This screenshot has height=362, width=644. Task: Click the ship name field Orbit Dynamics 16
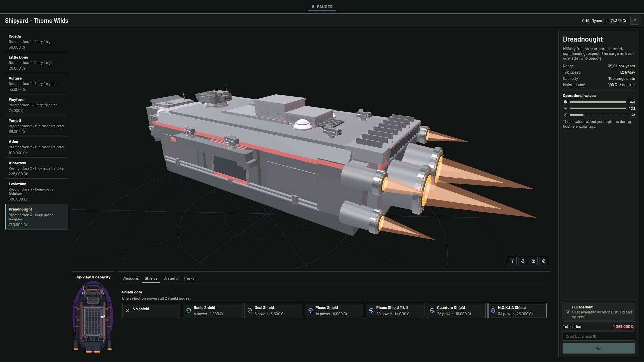[x=599, y=336]
